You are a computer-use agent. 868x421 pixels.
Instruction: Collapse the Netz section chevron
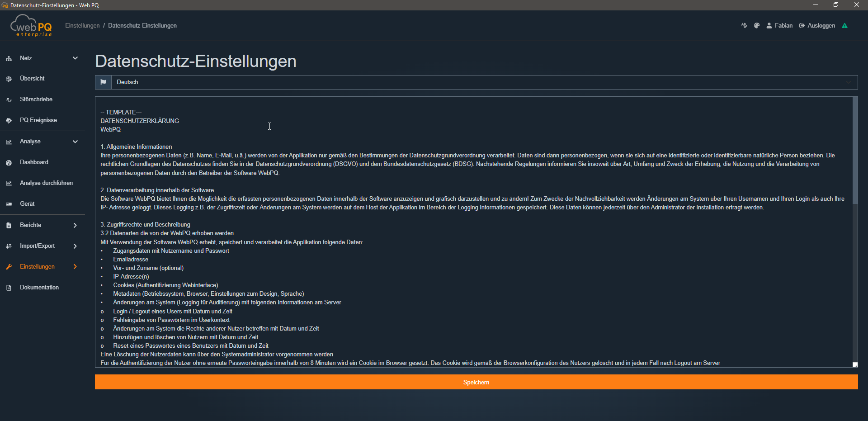tap(75, 58)
